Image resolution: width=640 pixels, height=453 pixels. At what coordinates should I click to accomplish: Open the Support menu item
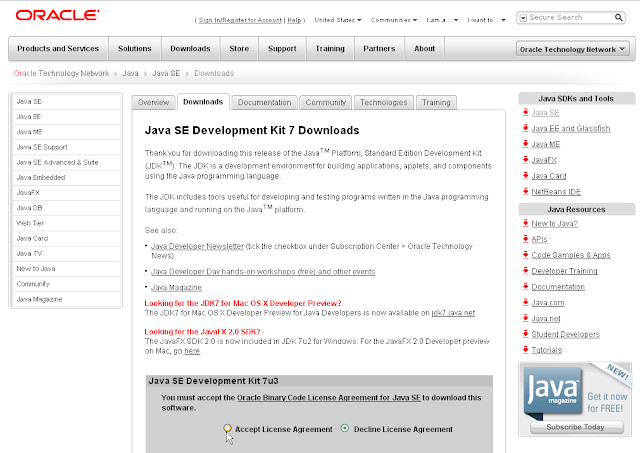282,49
